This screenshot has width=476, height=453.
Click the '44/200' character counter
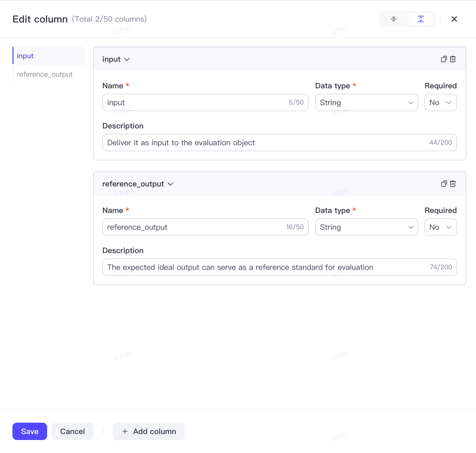441,143
